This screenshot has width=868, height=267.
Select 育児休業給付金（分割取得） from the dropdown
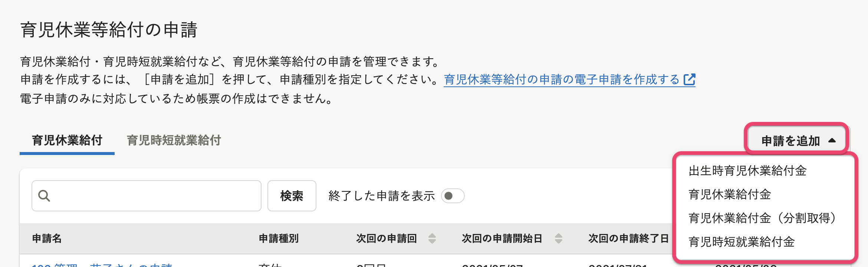click(x=762, y=218)
